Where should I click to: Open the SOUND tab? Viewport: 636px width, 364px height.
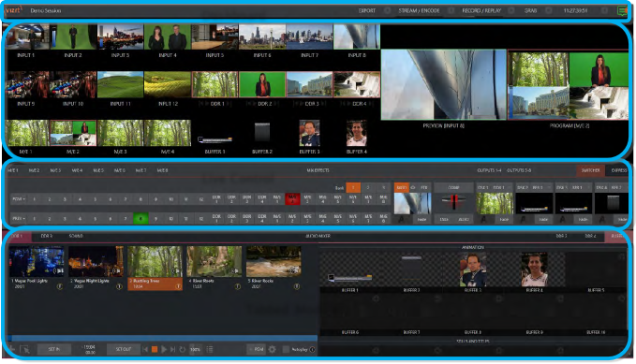[76, 236]
